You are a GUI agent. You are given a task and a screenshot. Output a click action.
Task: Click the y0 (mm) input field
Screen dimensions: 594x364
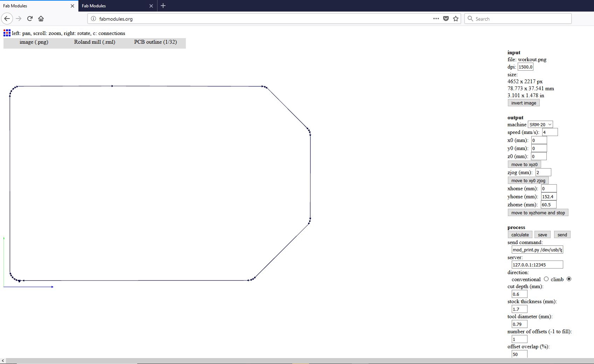[539, 148]
